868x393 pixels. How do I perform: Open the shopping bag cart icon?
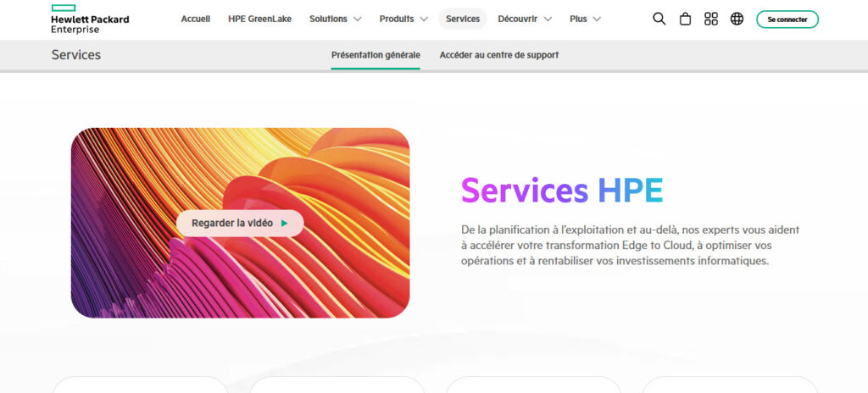pyautogui.click(x=685, y=19)
